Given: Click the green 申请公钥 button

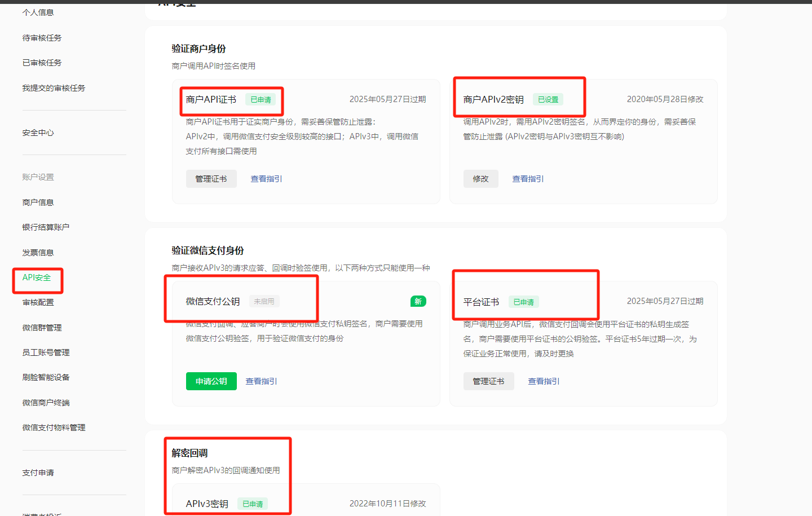Looking at the screenshot, I should (x=211, y=381).
